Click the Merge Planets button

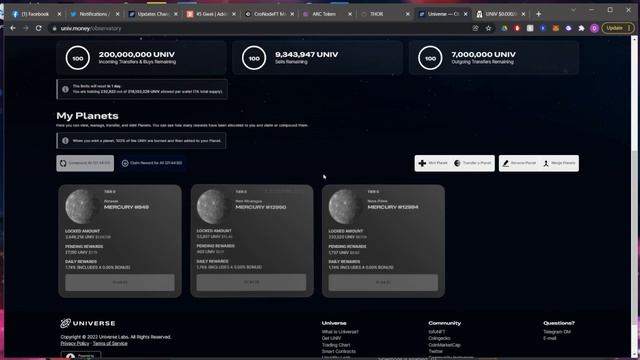coord(559,163)
